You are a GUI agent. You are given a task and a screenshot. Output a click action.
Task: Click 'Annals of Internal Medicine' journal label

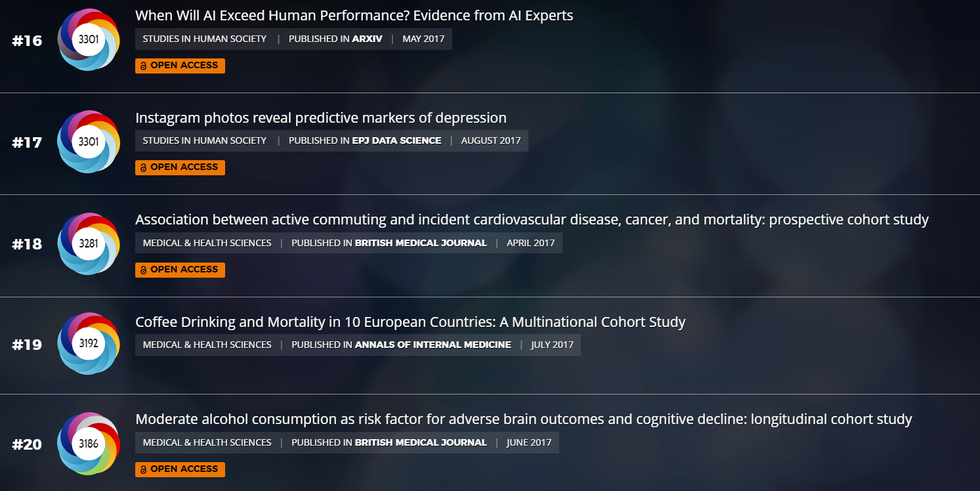click(401, 345)
